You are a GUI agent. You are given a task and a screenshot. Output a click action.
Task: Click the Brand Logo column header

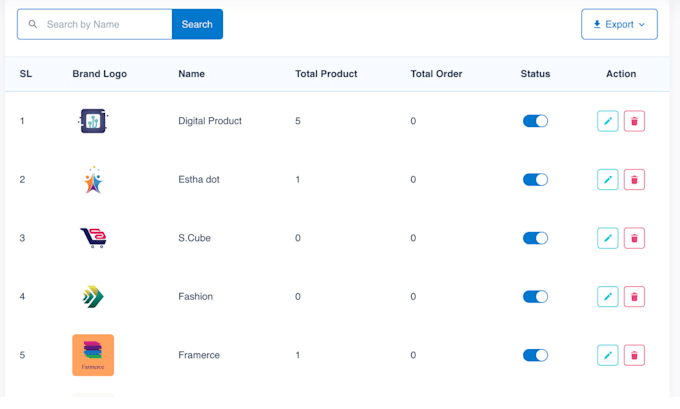click(99, 74)
